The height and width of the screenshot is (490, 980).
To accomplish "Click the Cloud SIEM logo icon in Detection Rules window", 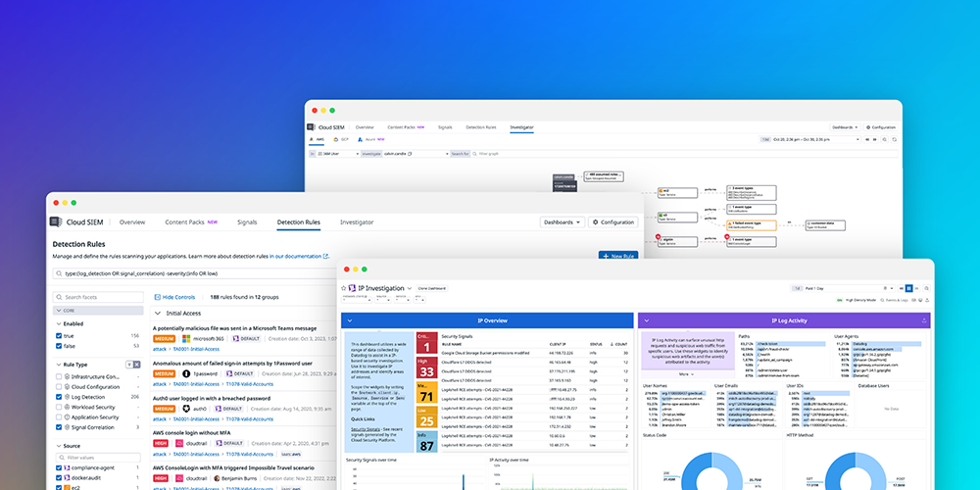I will point(57,222).
